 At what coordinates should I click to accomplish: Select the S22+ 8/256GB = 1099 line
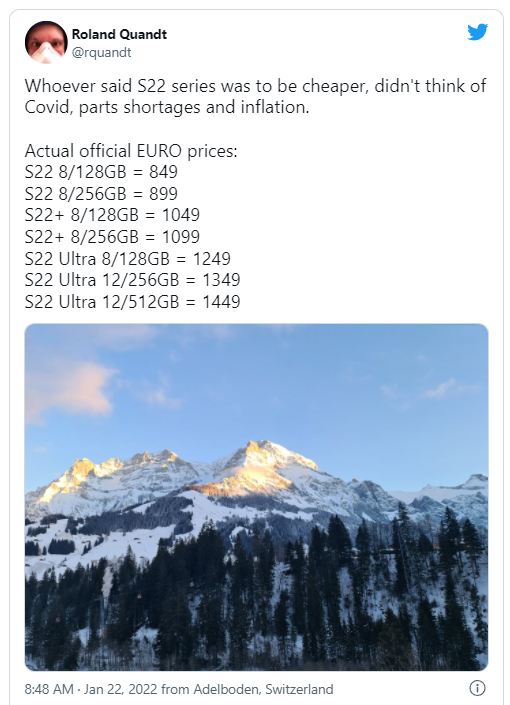pos(112,237)
